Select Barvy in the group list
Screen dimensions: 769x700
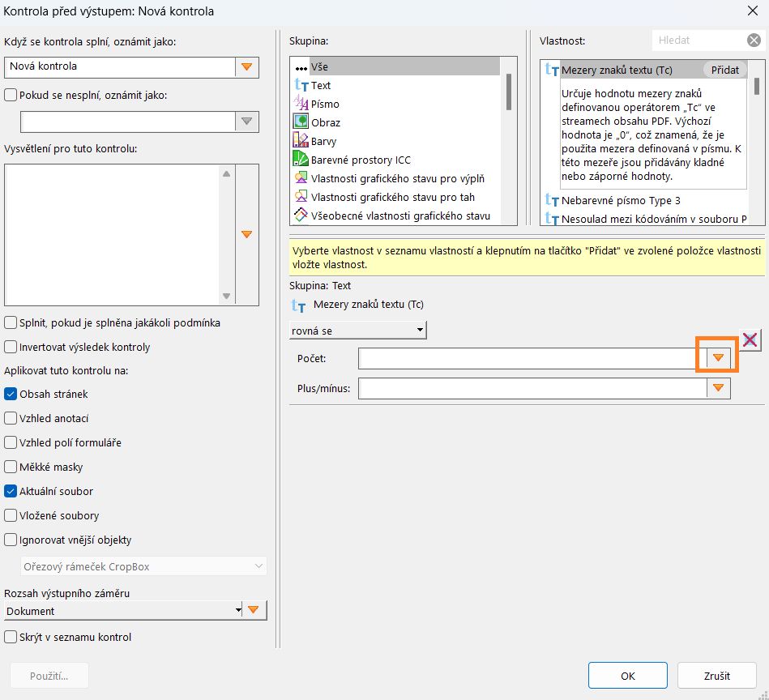(323, 141)
